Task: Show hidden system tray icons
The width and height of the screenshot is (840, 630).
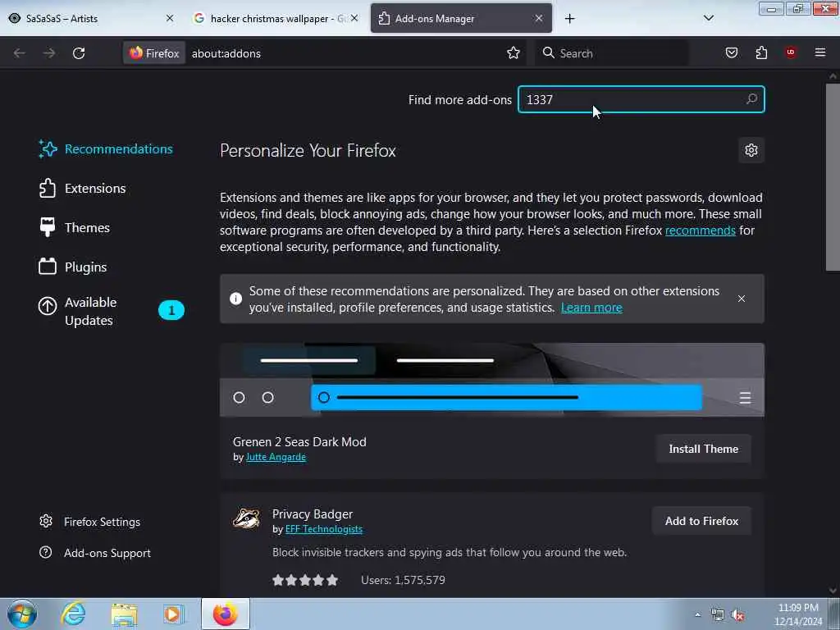Action: pyautogui.click(x=697, y=614)
